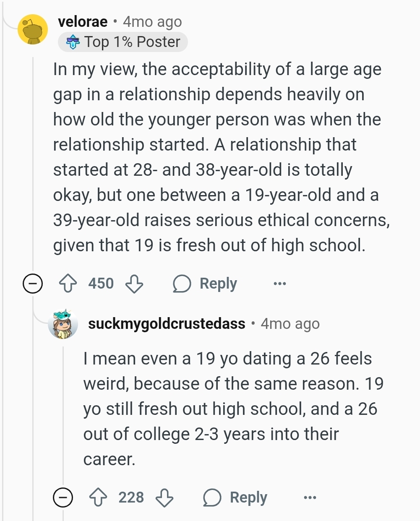
Task: Click the suckmygoldcrustedass username link
Action: [x=167, y=324]
